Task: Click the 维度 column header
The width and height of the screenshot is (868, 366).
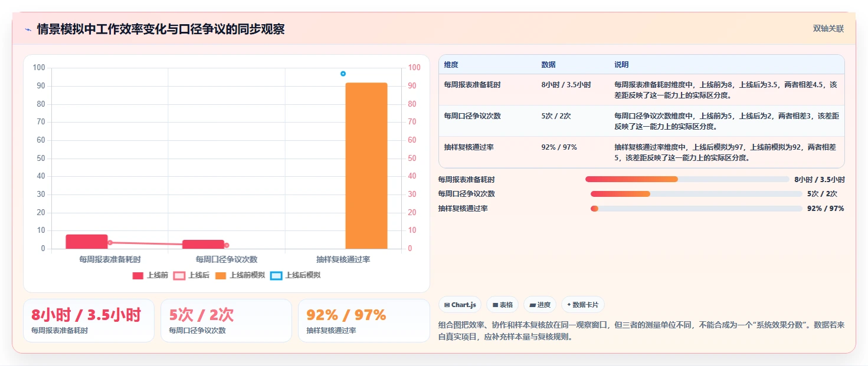Action: [x=451, y=65]
